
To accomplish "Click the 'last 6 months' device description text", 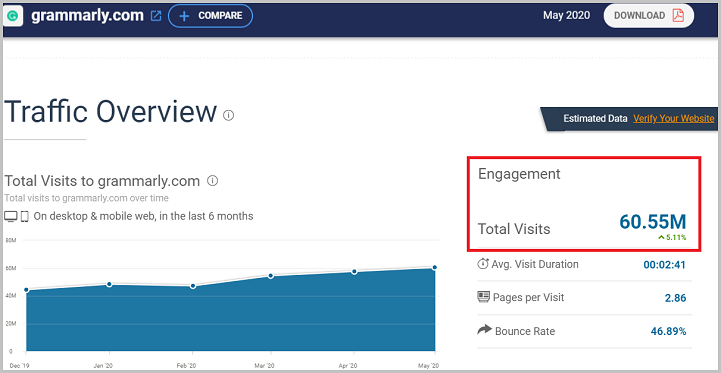I will (143, 216).
